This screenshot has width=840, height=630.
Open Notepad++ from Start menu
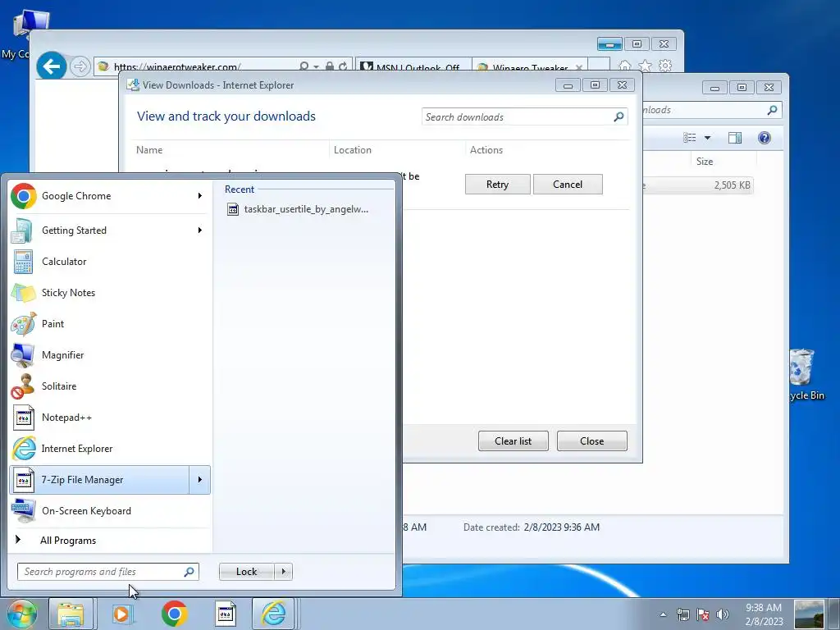[109, 418]
